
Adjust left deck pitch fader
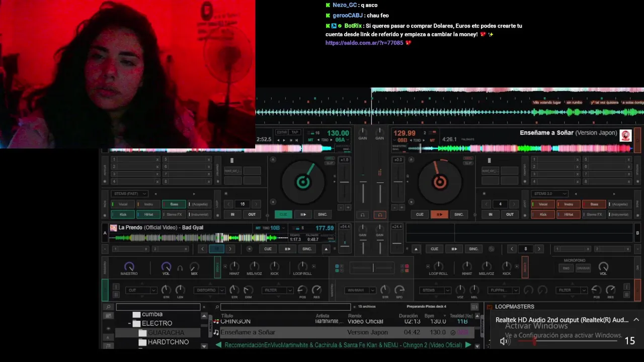(344, 183)
